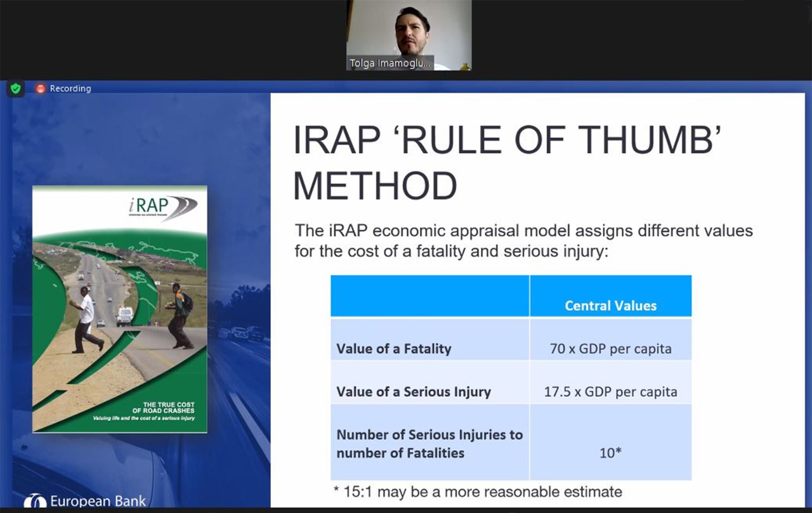Click the white van in the cover photo

(x=125, y=316)
